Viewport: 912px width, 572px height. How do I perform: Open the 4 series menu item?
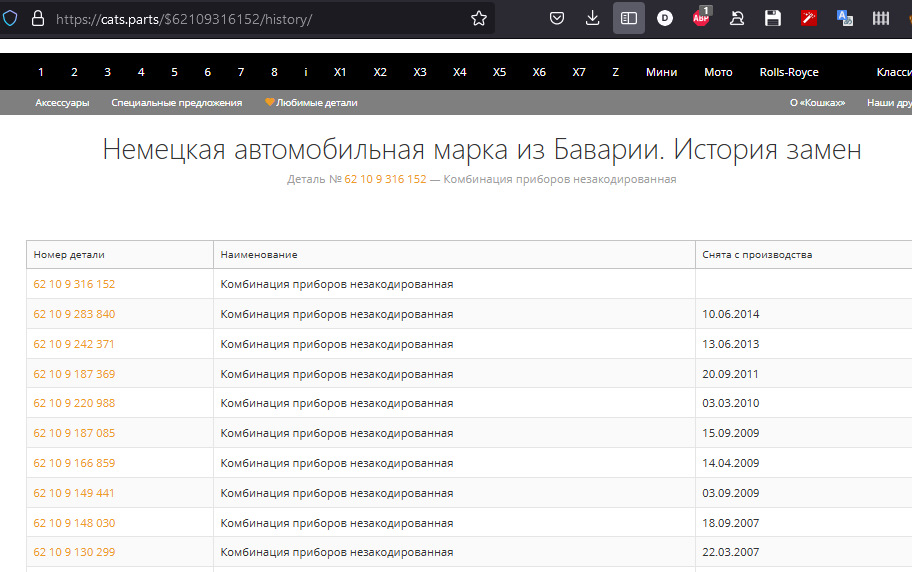click(141, 72)
